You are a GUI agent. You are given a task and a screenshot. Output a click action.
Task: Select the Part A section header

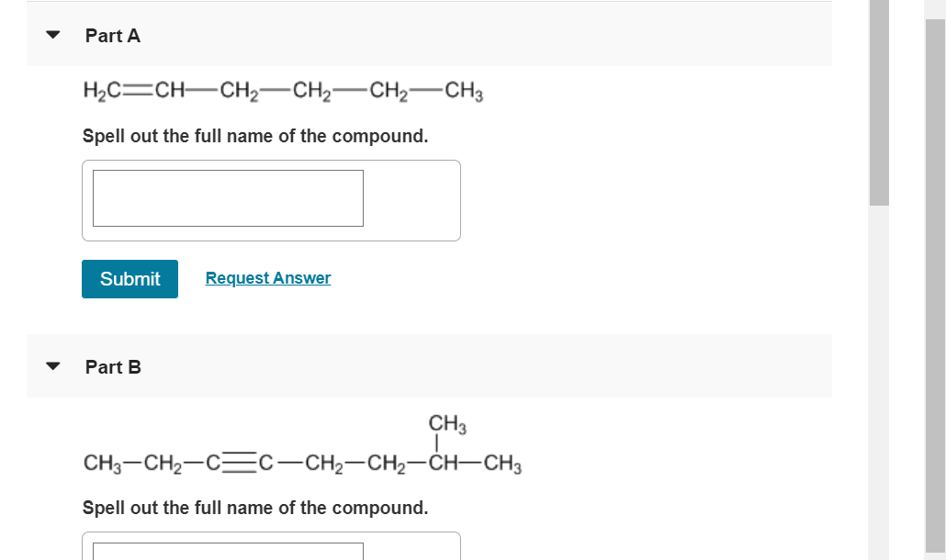(112, 36)
